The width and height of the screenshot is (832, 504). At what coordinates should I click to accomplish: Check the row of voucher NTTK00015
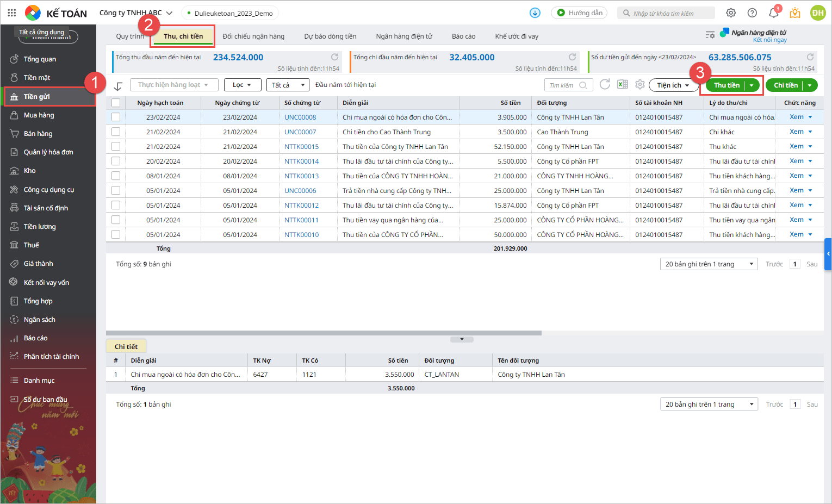116,146
